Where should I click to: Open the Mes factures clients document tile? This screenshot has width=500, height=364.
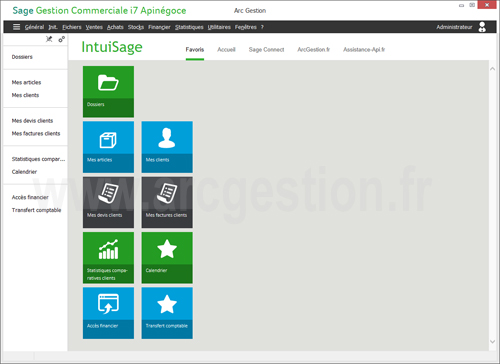click(x=167, y=202)
